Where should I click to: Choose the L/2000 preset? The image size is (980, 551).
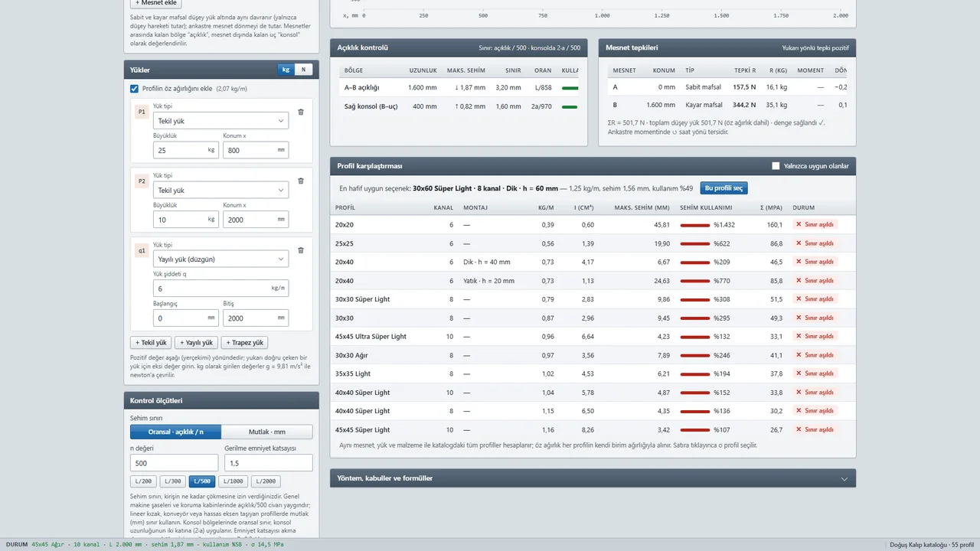(x=266, y=481)
